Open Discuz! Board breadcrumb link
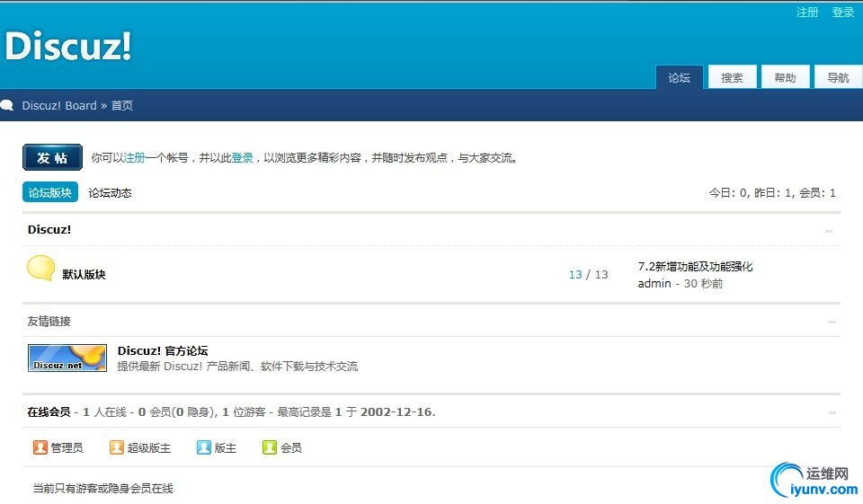The height and width of the screenshot is (504, 863). click(x=59, y=105)
